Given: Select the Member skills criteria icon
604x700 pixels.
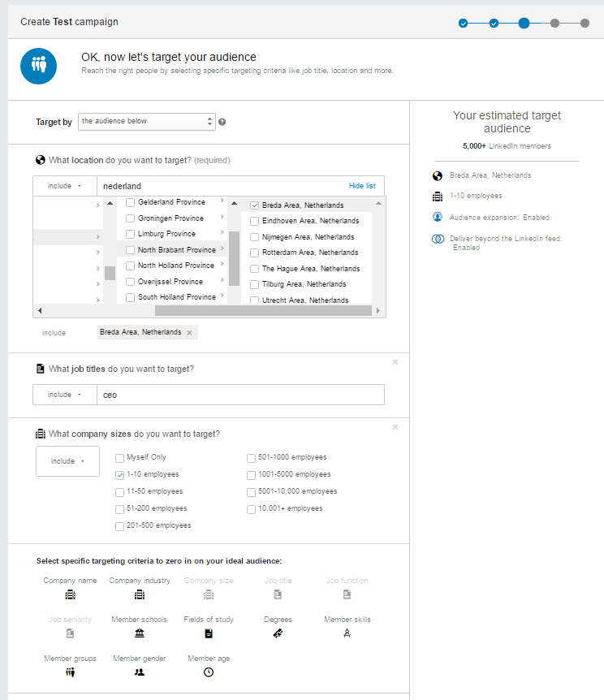Looking at the screenshot, I should pos(347,633).
